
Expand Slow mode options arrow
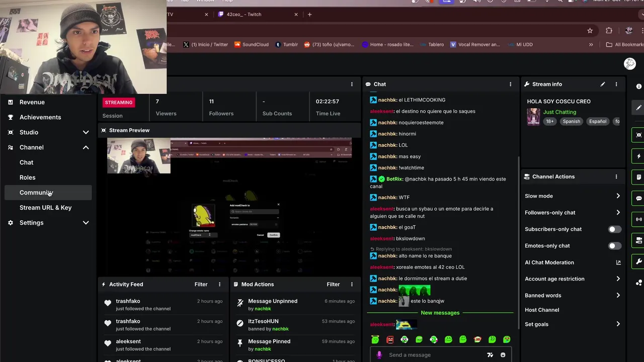[618, 196]
